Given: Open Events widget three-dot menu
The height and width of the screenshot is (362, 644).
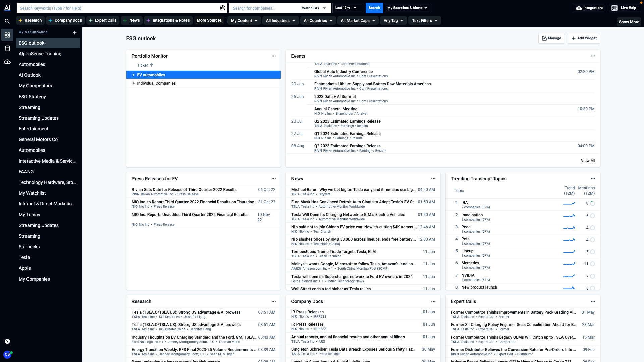Looking at the screenshot, I should 593,56.
